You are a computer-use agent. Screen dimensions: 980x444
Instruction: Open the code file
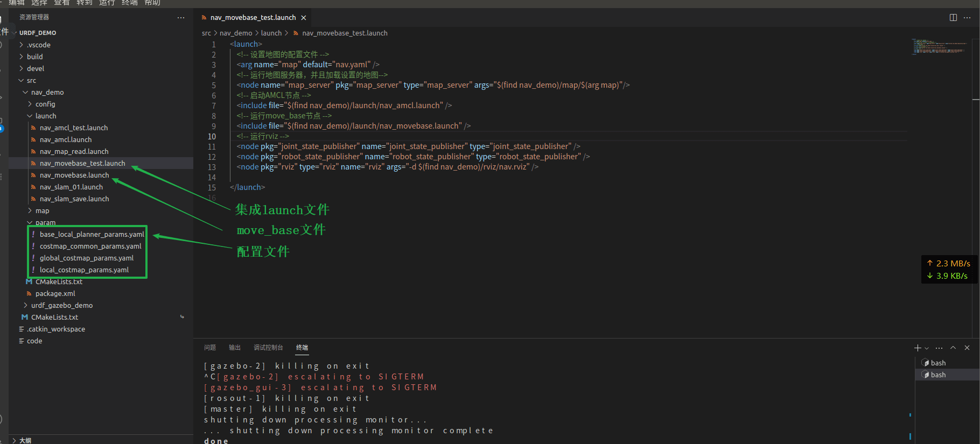tap(34, 341)
